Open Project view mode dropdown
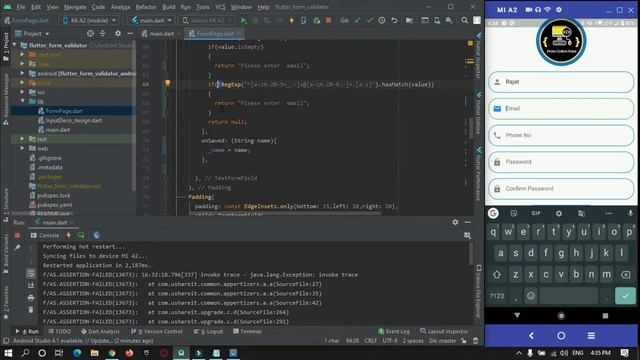640x360 pixels. tap(32, 33)
